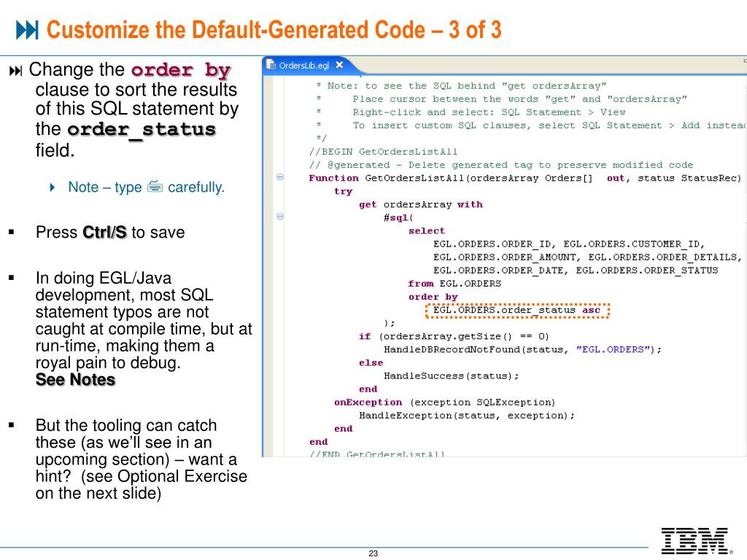This screenshot has width=747, height=560.
Task: Click 'Note – type carefully.' text
Action: click(146, 187)
